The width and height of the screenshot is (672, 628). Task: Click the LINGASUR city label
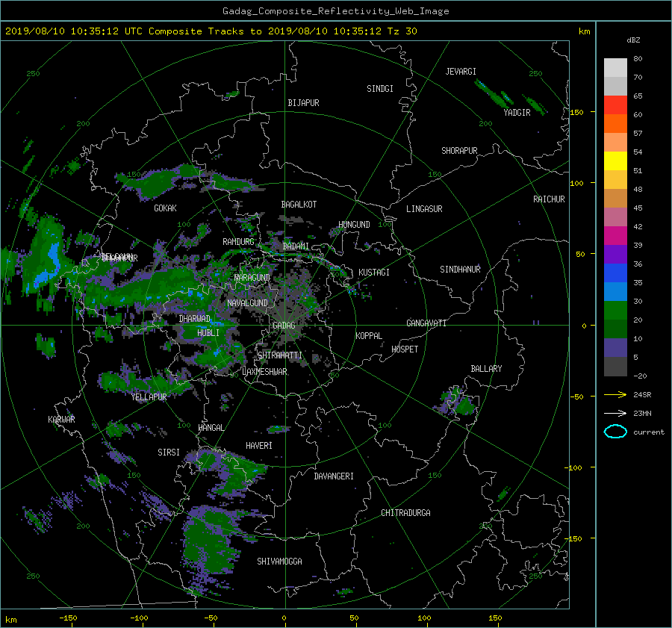pos(424,209)
